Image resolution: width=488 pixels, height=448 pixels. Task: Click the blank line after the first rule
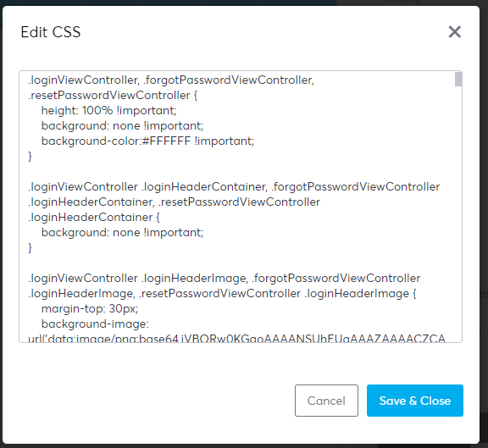point(236,171)
